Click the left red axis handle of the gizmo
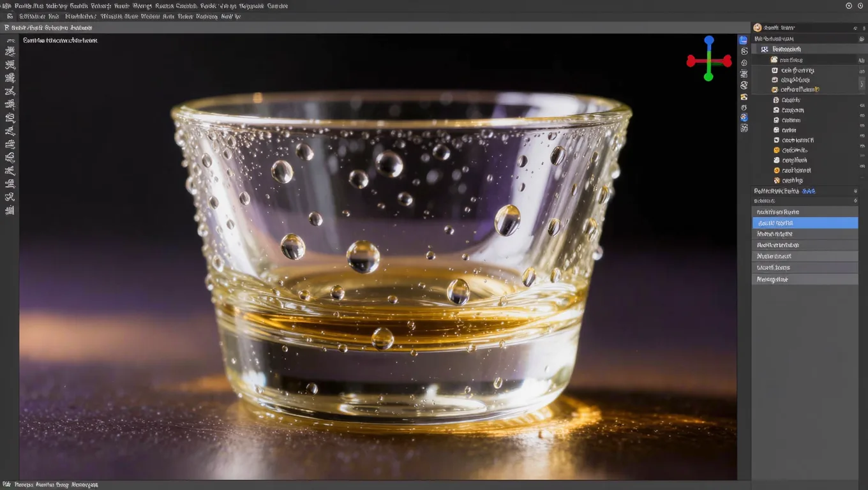The image size is (868, 490). (x=691, y=61)
